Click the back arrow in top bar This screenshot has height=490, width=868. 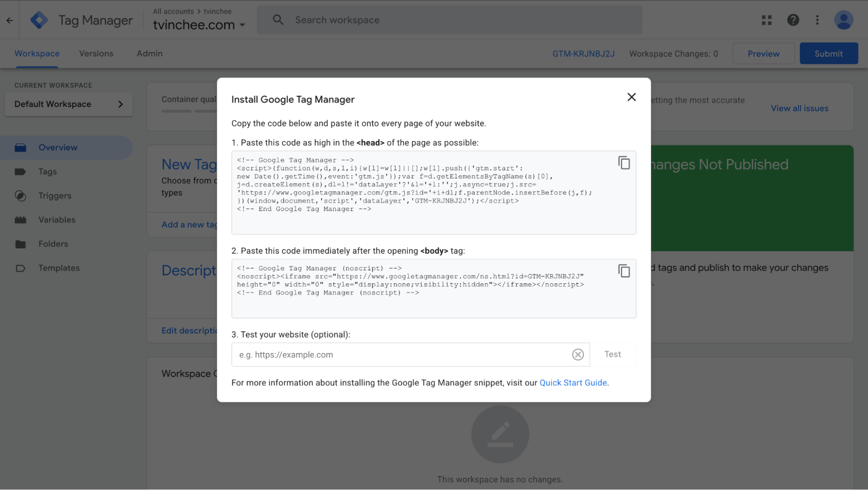click(x=10, y=20)
